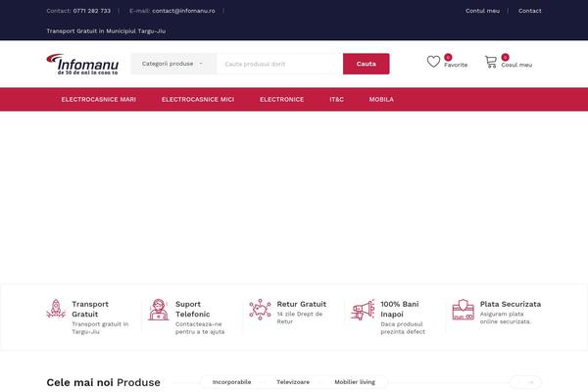Select the Mobilier living tab
This screenshot has width=588, height=392.
[x=355, y=382]
